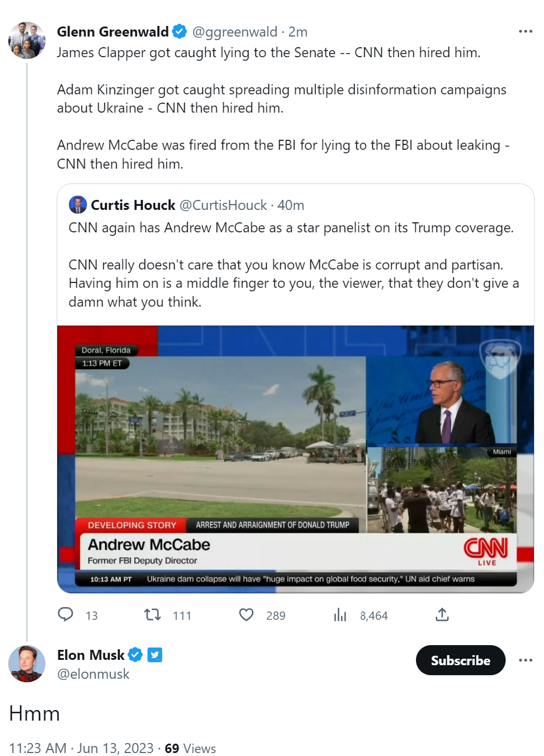Viewport: 544px width, 756px height.
Task: Open Elon Musk's profile avatar
Action: pos(27,663)
